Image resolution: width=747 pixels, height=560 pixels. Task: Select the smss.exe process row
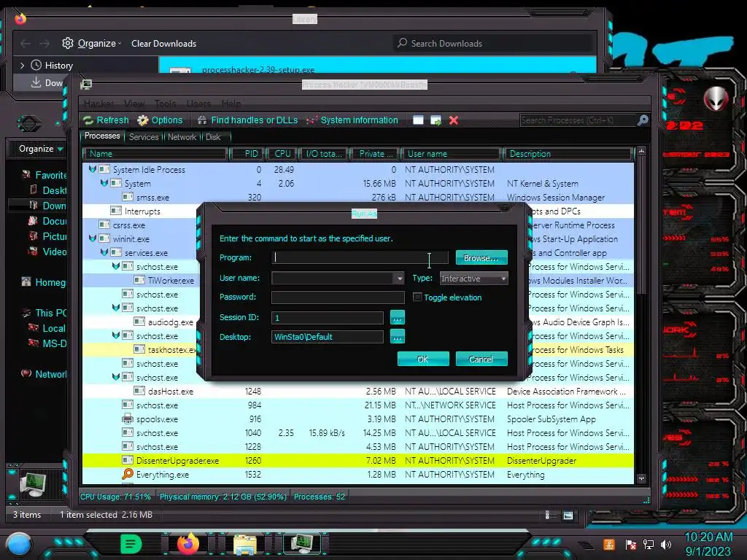pyautogui.click(x=357, y=197)
